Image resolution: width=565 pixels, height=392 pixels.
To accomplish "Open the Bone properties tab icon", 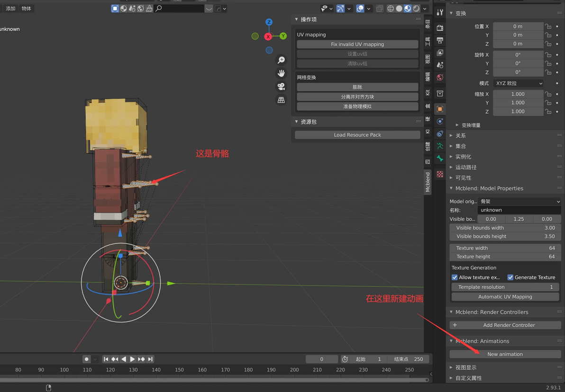I will pyautogui.click(x=440, y=159).
